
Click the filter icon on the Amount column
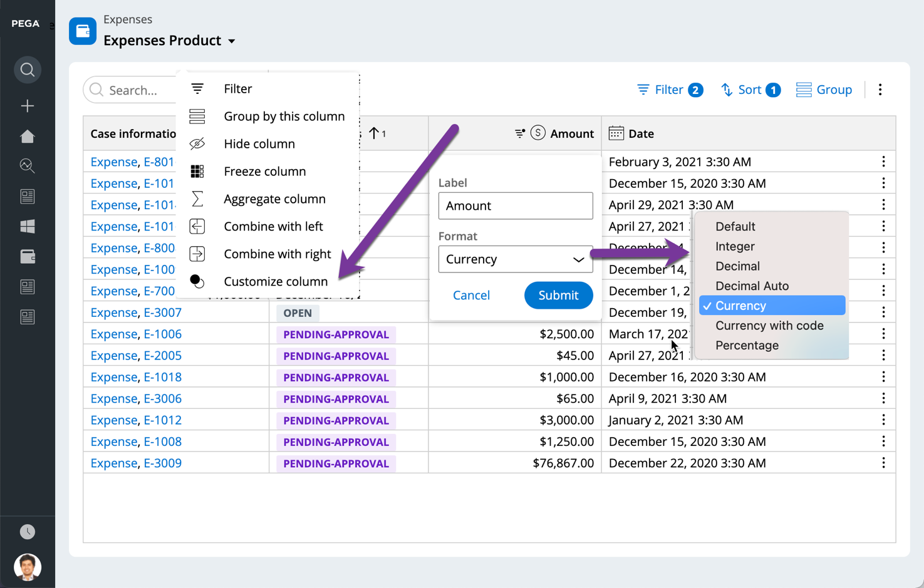pyautogui.click(x=519, y=132)
